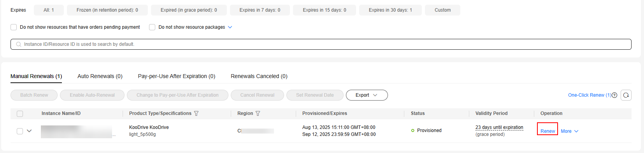Click the Renew link

click(547, 131)
